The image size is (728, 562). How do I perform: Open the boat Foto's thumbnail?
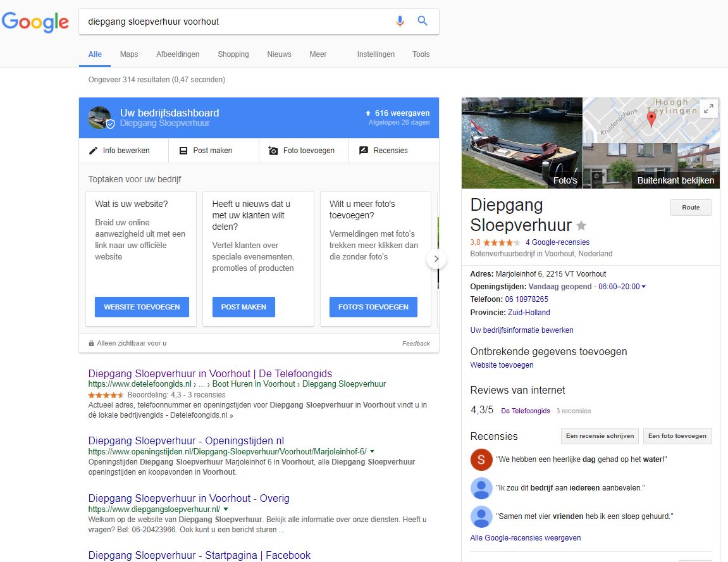[x=522, y=142]
